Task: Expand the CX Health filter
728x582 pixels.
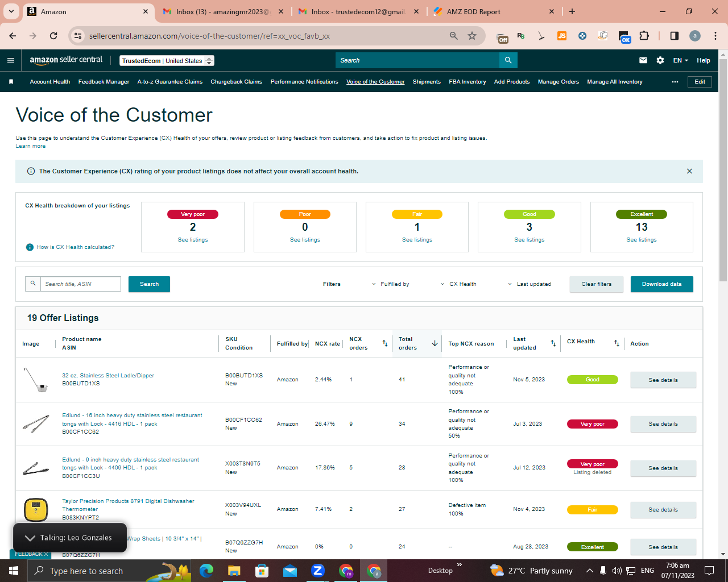Action: [458, 284]
